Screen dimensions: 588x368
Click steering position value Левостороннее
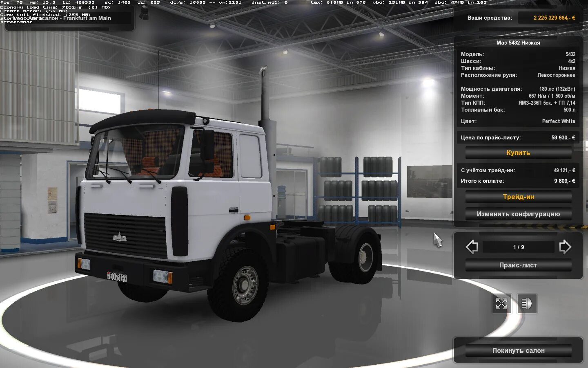[x=556, y=75]
